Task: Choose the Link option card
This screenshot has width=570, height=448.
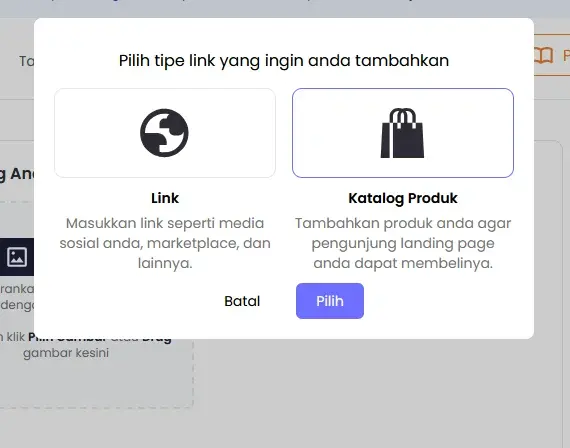Action: tap(165, 133)
